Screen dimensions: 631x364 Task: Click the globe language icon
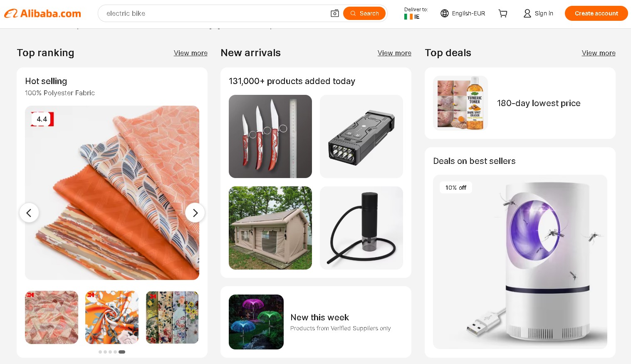point(445,13)
